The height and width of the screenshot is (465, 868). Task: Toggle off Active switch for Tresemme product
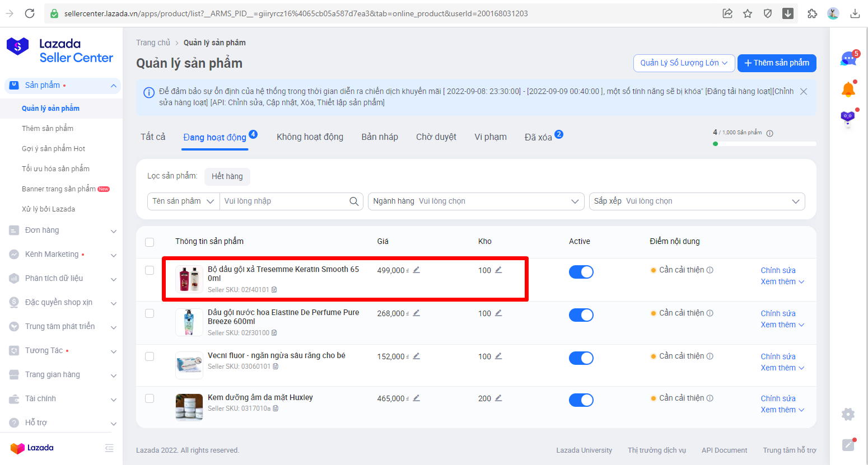coord(581,272)
